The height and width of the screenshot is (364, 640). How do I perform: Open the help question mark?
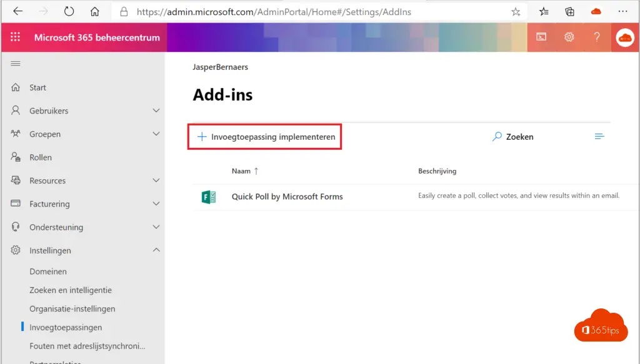tap(597, 37)
